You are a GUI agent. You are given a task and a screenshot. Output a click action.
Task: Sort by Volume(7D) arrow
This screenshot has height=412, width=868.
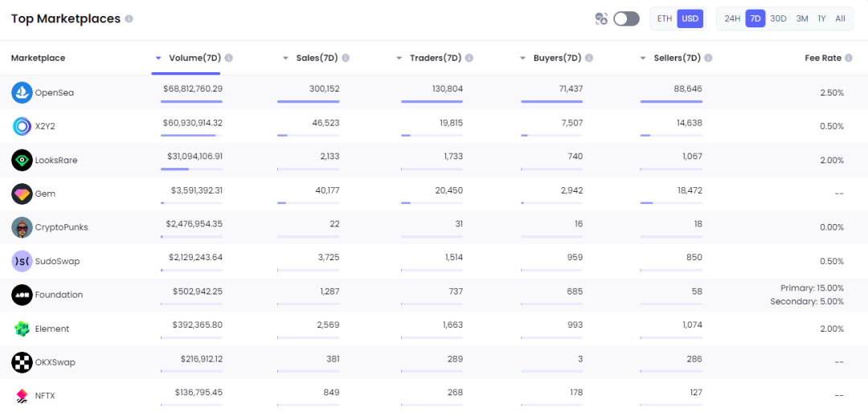[158, 58]
